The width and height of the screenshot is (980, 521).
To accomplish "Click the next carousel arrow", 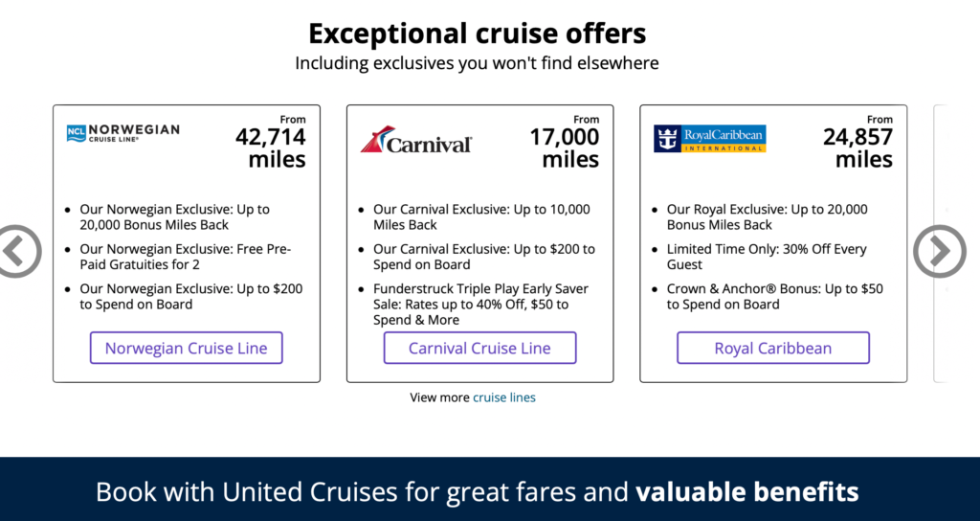I will pyautogui.click(x=939, y=251).
